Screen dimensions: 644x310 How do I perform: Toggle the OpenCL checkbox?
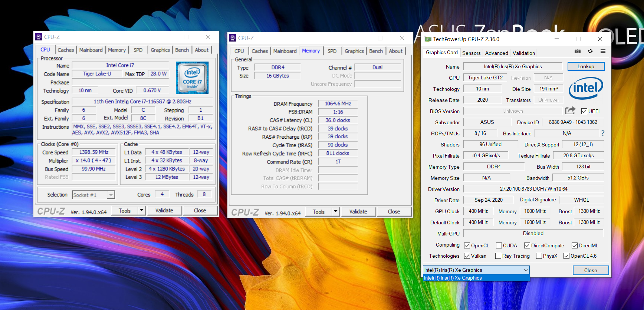pyautogui.click(x=467, y=245)
